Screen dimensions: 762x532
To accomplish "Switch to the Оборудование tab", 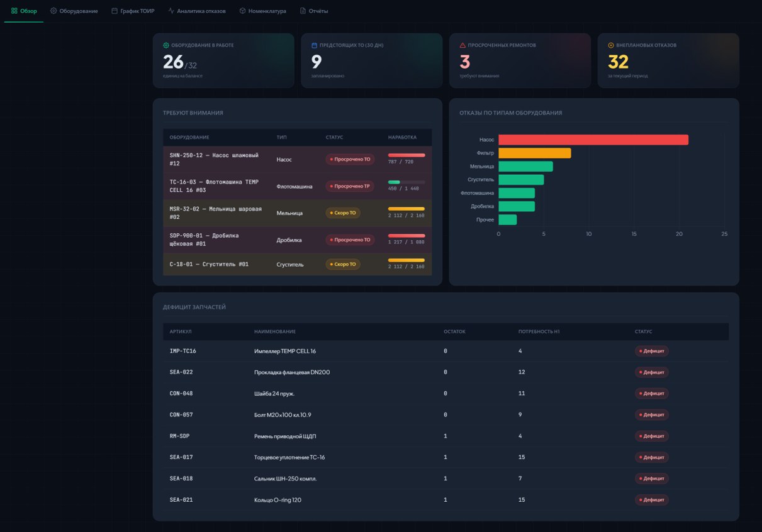I will pyautogui.click(x=74, y=11).
